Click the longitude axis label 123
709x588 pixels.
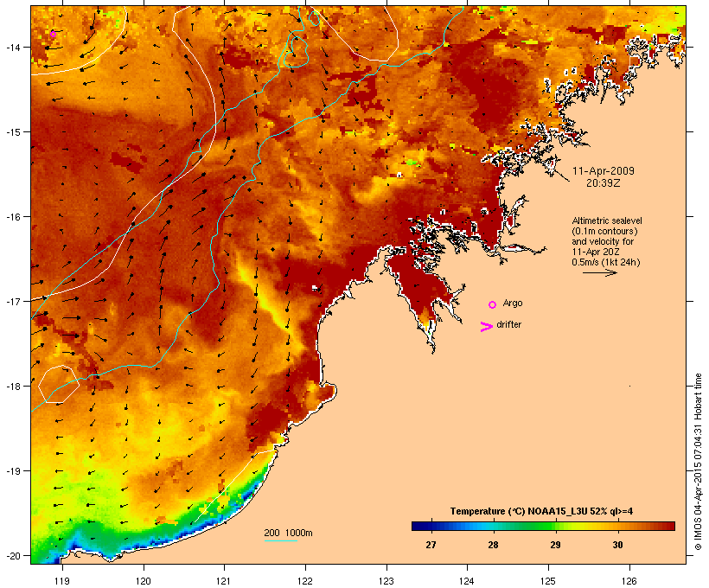[x=386, y=581]
